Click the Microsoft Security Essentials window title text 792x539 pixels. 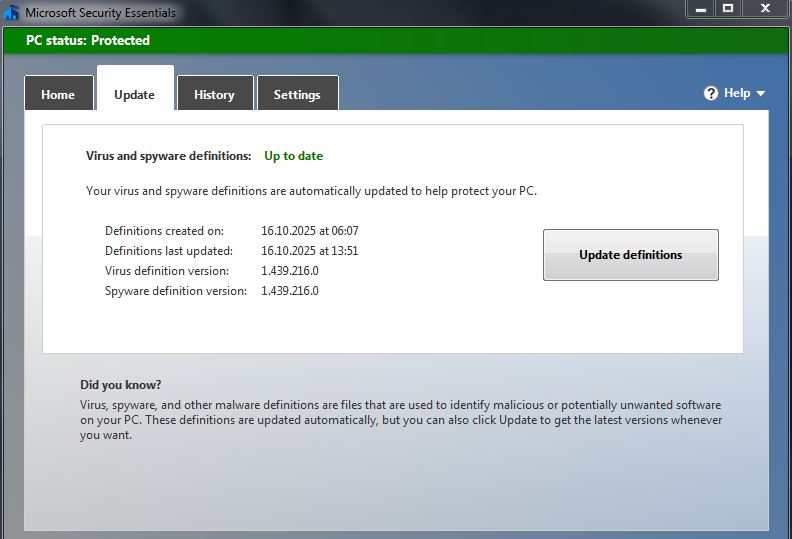pyautogui.click(x=100, y=13)
